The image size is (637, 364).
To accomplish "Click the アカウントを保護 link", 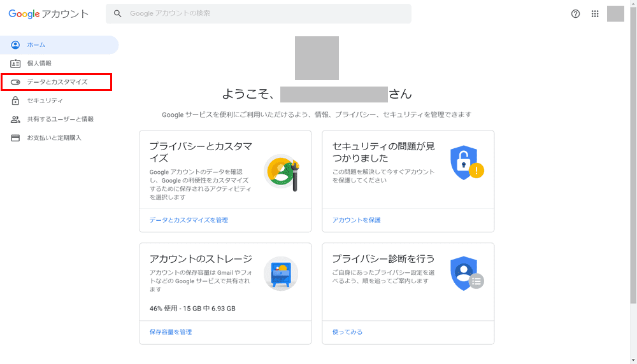I will 356,220.
